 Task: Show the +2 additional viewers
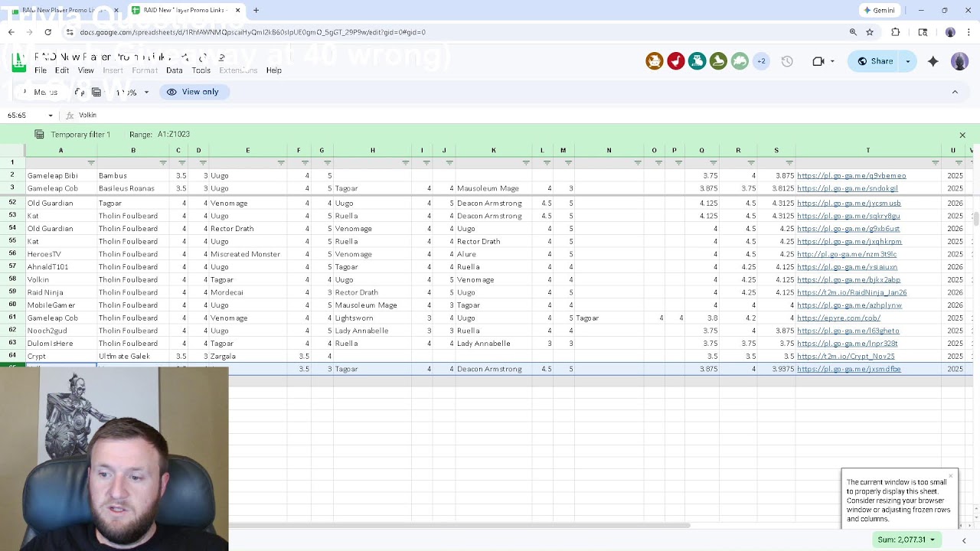tap(761, 61)
